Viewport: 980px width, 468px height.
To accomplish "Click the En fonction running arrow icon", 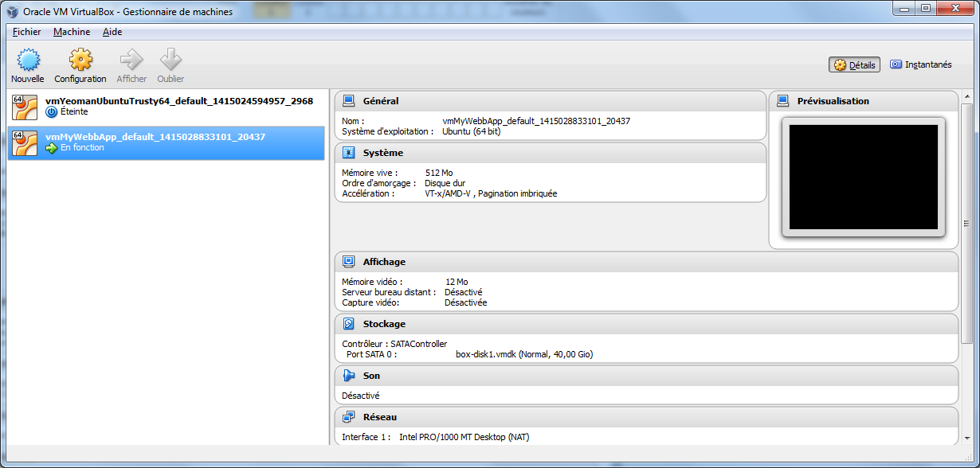I will pos(52,148).
